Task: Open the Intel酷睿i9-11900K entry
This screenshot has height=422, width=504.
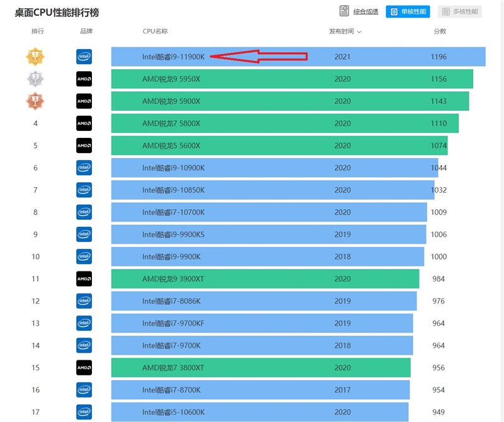Action: (173, 57)
